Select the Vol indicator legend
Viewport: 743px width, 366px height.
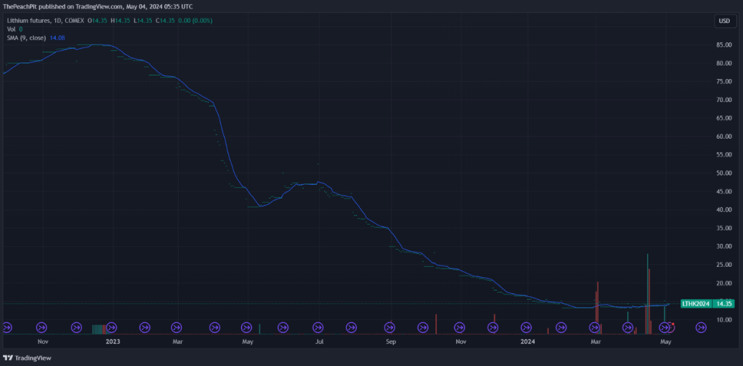coord(10,29)
